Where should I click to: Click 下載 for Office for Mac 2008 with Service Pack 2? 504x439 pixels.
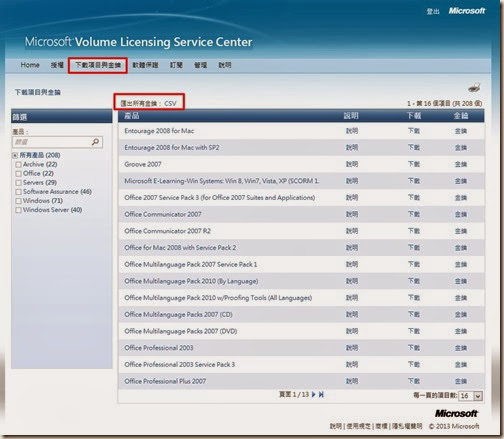(x=414, y=248)
